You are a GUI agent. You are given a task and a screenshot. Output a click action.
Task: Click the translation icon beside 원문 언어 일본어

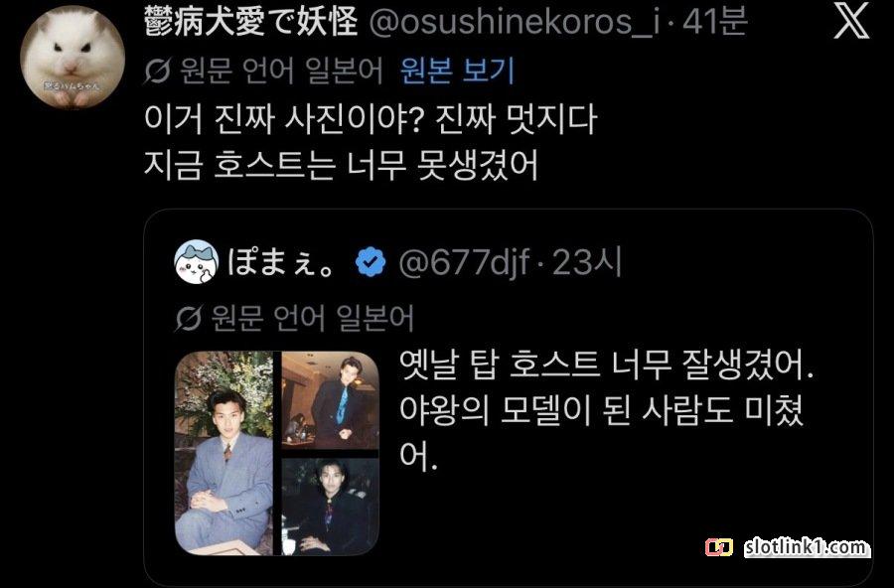157,72
